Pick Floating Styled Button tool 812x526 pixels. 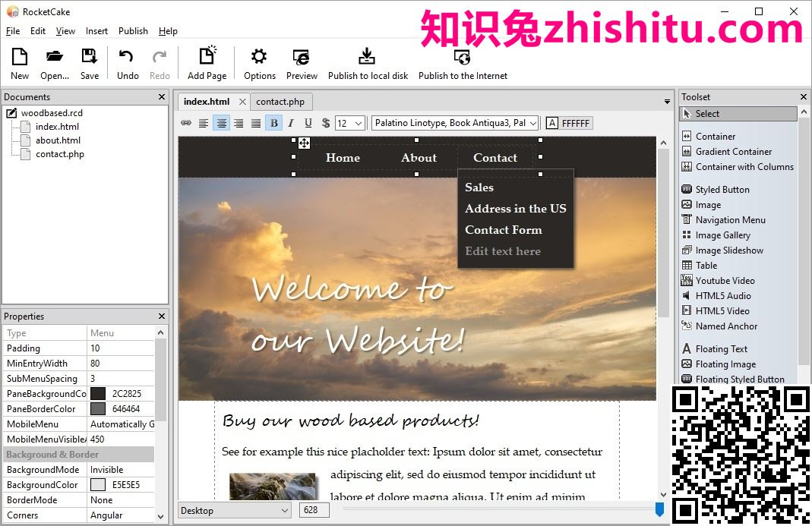tap(733, 379)
